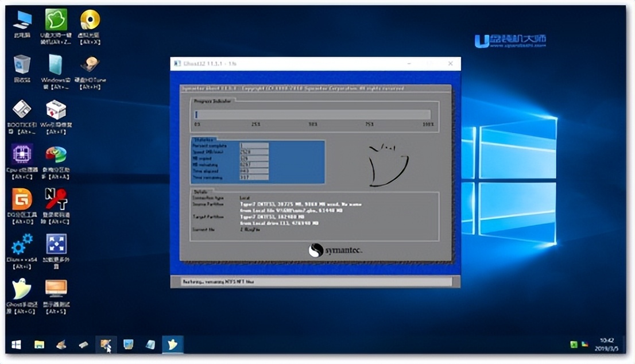Click the Ghost progress indicator bar
This screenshot has width=635, height=364.
click(x=312, y=115)
